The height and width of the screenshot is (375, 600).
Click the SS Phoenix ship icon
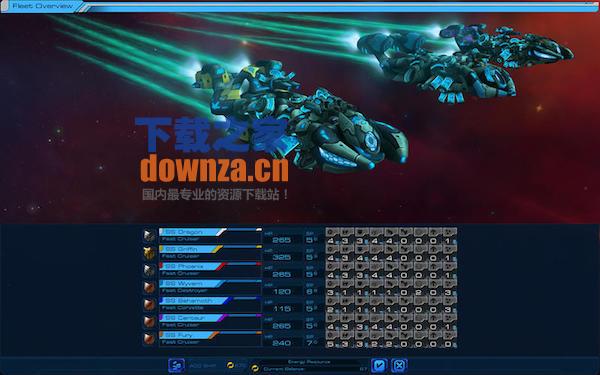coord(149,270)
